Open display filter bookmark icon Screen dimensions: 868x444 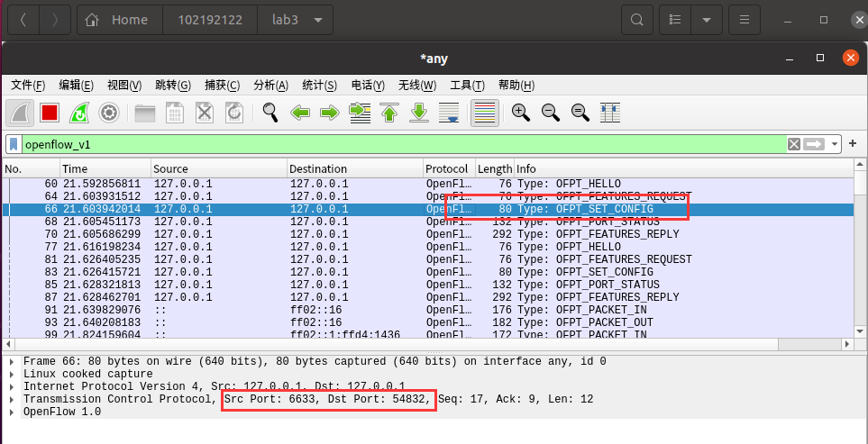(x=14, y=144)
